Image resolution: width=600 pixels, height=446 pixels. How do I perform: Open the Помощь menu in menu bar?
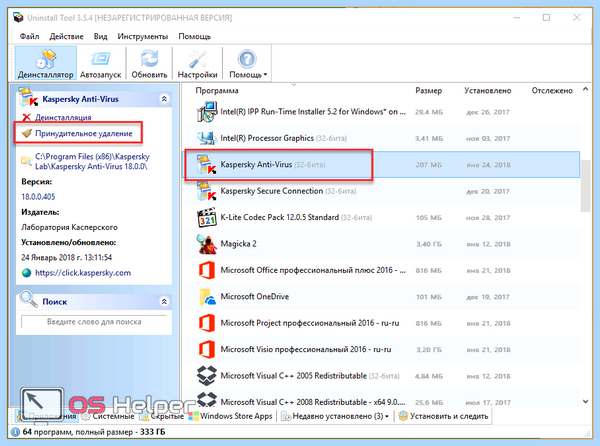[194, 36]
